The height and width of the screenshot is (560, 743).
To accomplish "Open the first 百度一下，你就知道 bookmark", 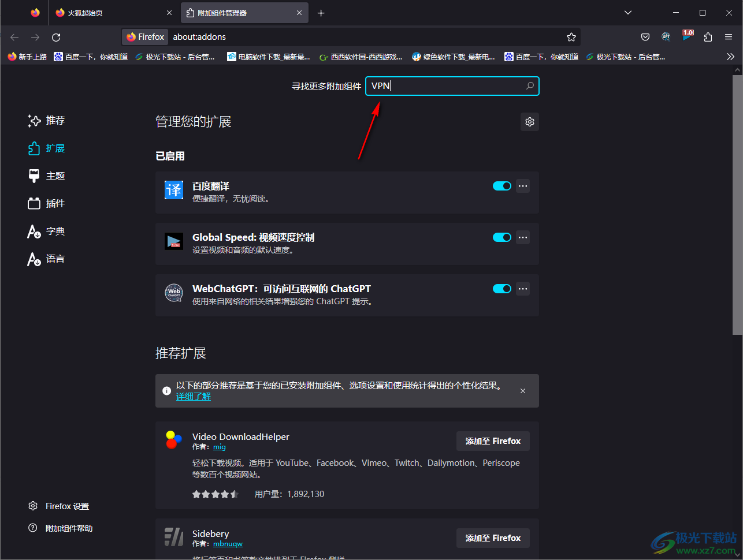I will pyautogui.click(x=91, y=57).
